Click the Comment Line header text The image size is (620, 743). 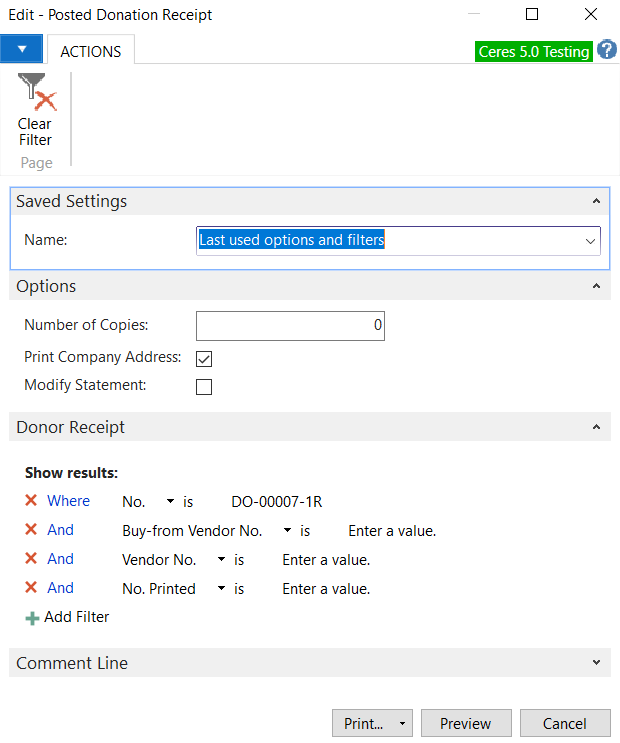tap(72, 663)
